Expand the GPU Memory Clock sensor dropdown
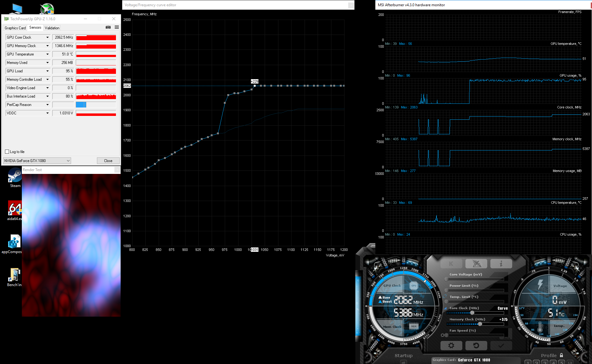The width and height of the screenshot is (592, 364). click(47, 46)
